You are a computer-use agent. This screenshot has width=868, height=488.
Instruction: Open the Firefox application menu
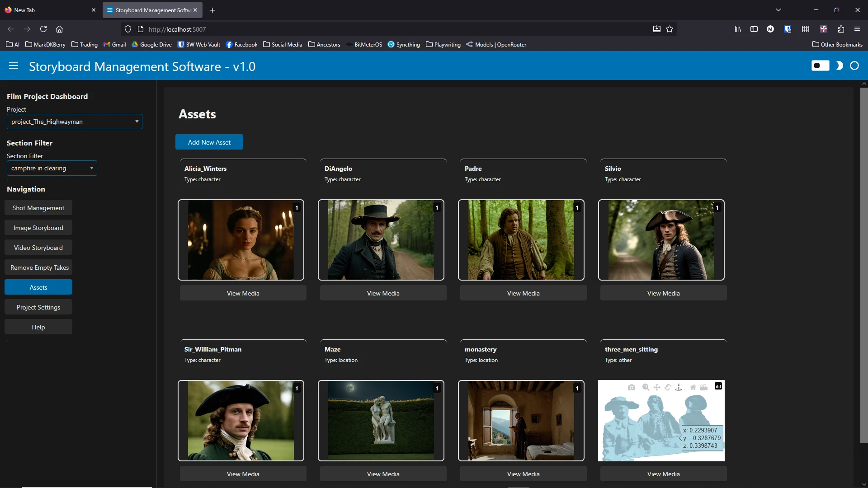[857, 29]
